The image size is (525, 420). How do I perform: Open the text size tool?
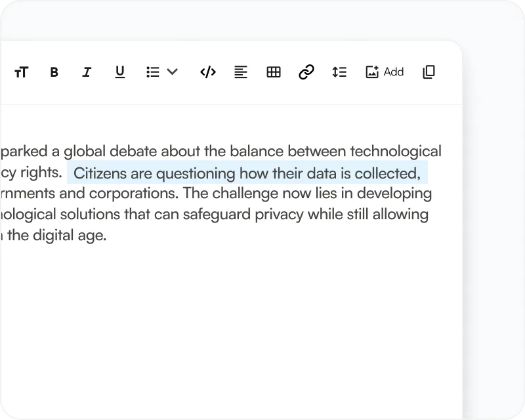[21, 72]
